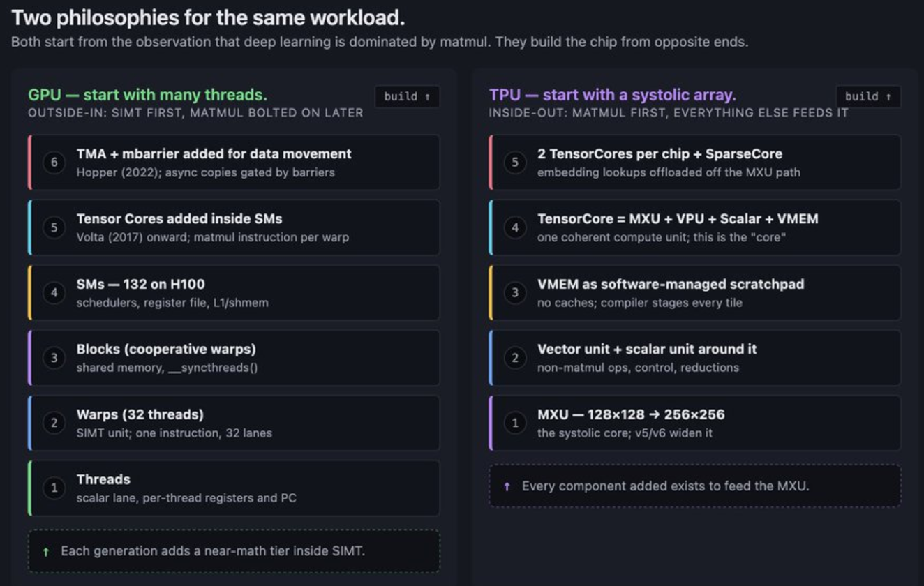Click the number 3 badge for VMEM scratchpad
Image resolution: width=924 pixels, height=586 pixels.
(x=515, y=293)
